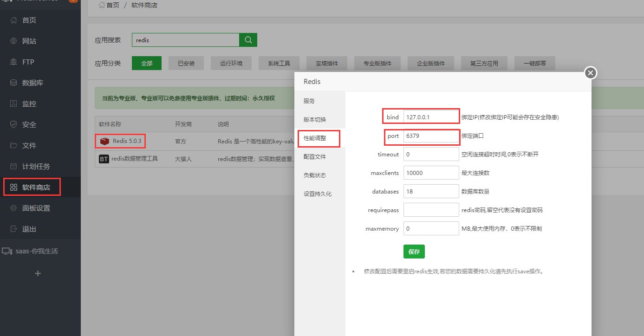Click the 网站 globe icon in sidebar

point(13,41)
